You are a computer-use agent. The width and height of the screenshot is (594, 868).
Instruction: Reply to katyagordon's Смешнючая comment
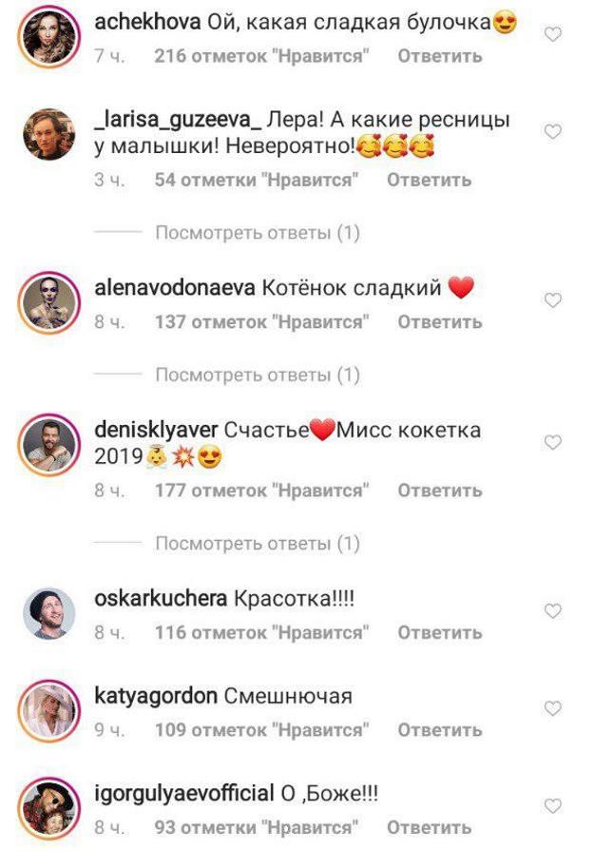(x=439, y=729)
